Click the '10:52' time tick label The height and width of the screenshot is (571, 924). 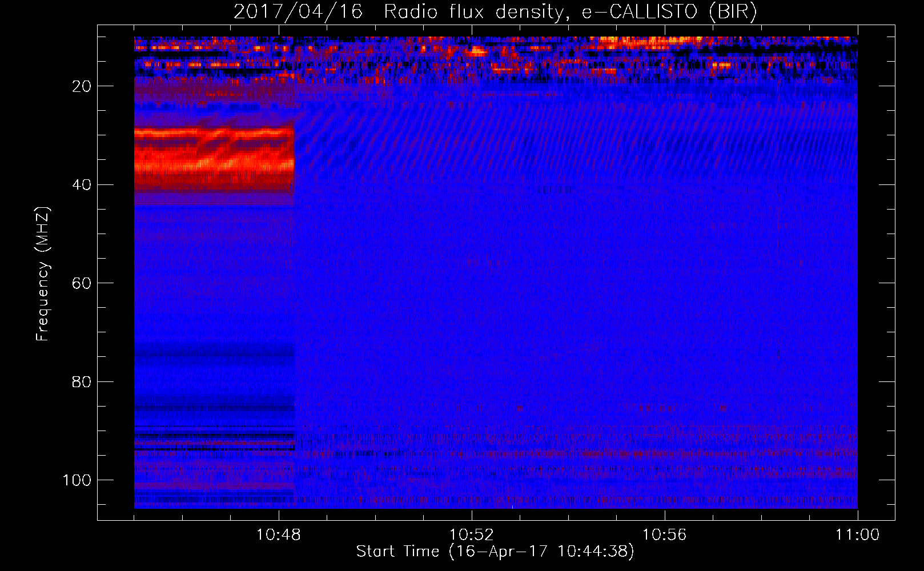click(471, 535)
